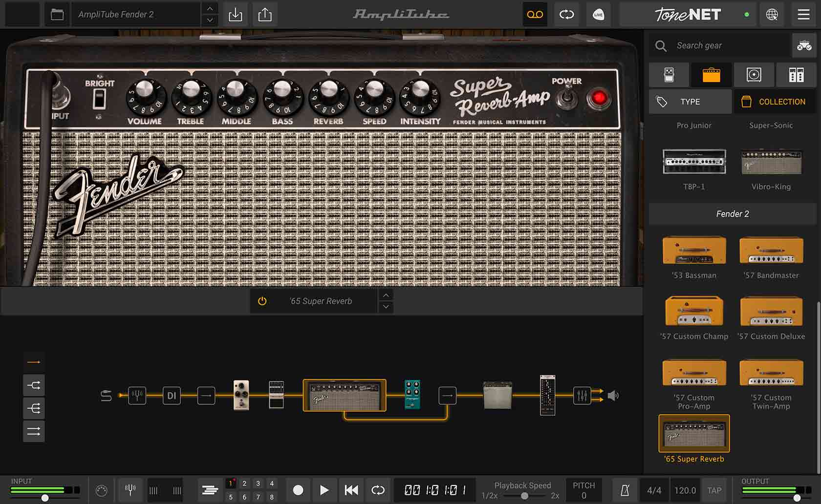Select previous amp model up chevron

click(386, 295)
